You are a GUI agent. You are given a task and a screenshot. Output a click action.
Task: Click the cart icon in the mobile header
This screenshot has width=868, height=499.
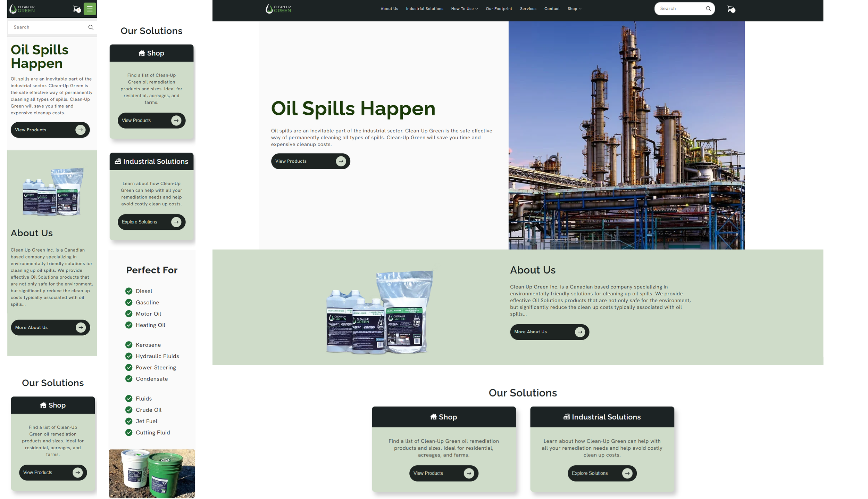click(x=76, y=9)
